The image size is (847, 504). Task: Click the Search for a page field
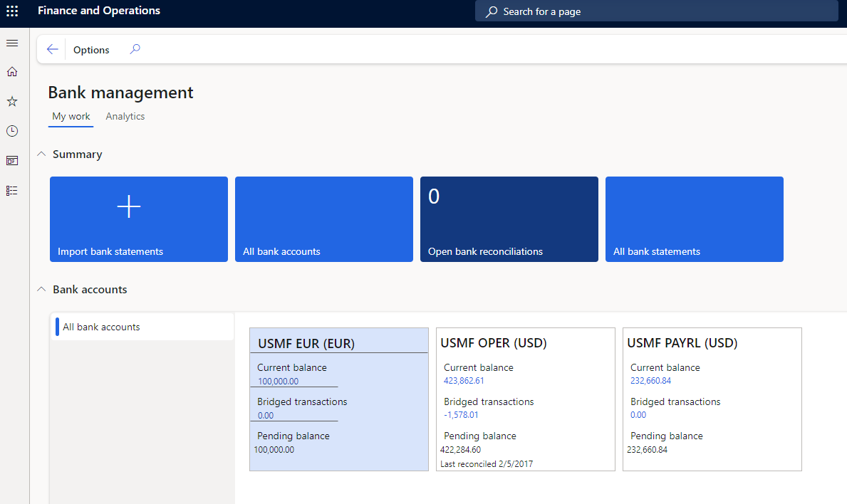pos(656,11)
